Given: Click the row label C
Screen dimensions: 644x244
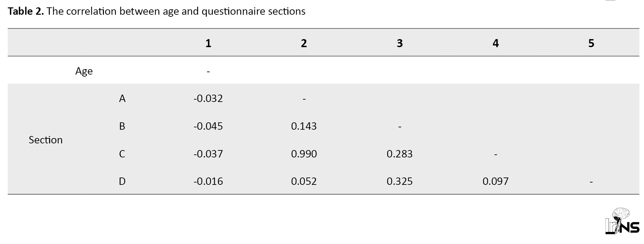Looking at the screenshot, I should [x=122, y=154].
